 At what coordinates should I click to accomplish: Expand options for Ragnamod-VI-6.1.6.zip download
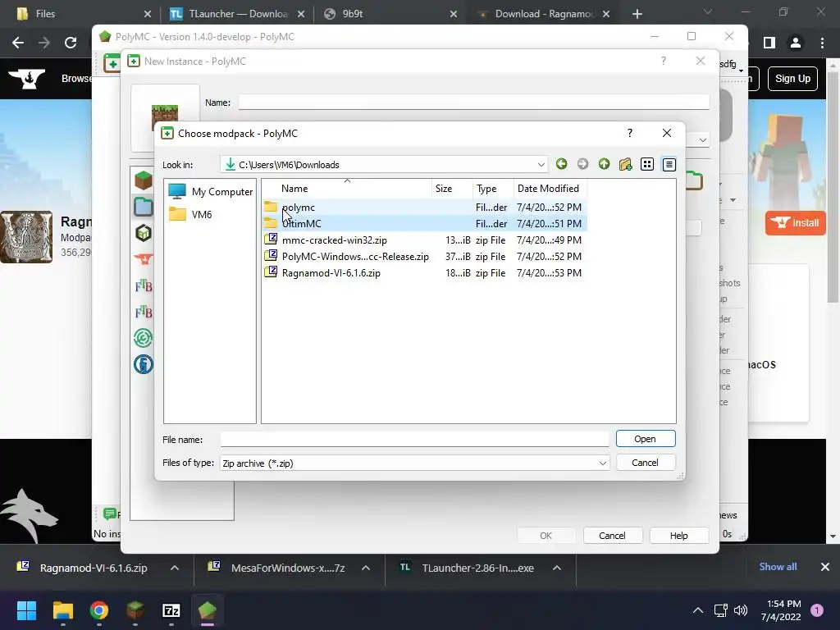[x=175, y=568]
